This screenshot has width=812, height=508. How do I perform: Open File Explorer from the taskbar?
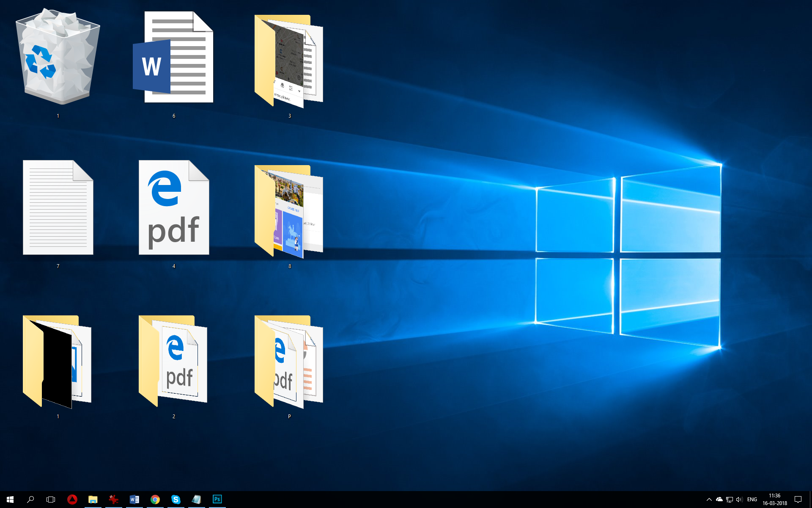(x=93, y=499)
